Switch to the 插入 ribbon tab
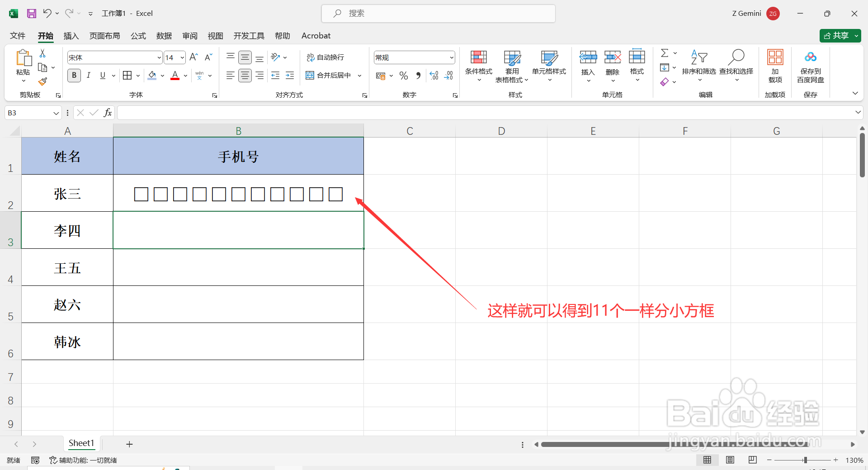 coord(71,35)
